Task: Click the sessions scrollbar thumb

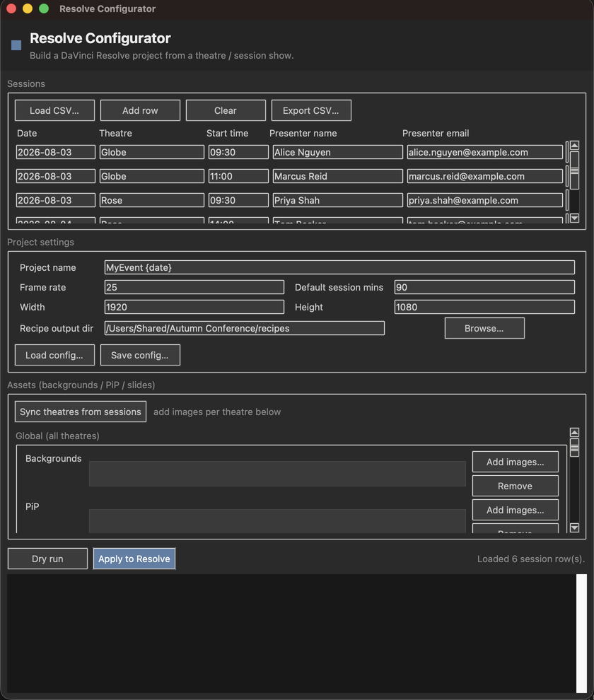Action: click(574, 170)
